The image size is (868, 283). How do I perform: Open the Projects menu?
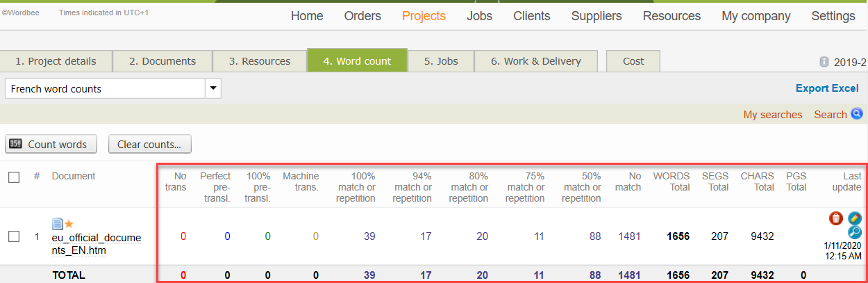coord(424,16)
